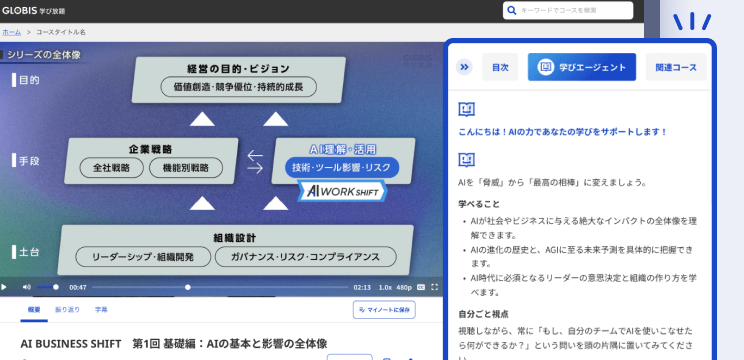Click the GLOBIS 学び放題 logo
The width and height of the screenshot is (744, 360).
(34, 10)
